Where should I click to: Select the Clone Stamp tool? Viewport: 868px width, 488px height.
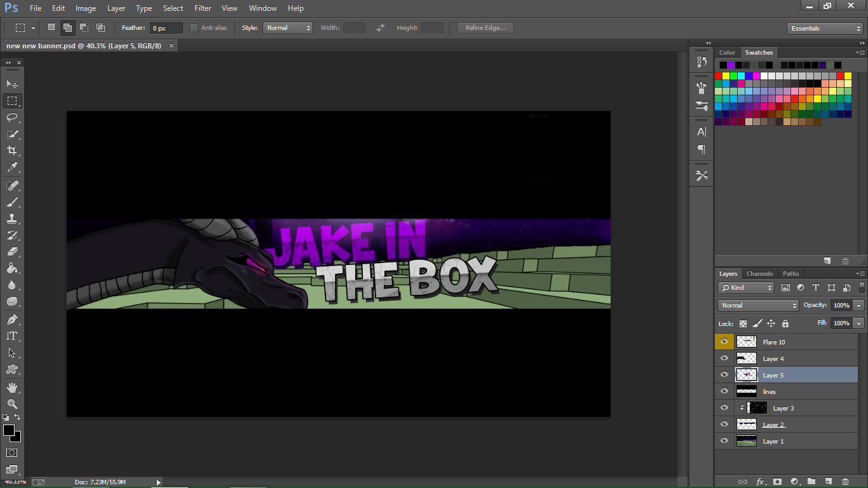coord(12,219)
